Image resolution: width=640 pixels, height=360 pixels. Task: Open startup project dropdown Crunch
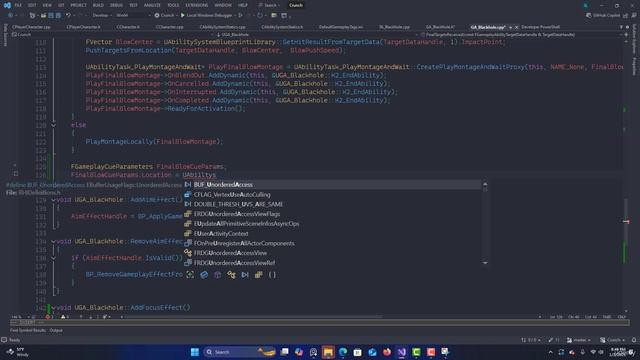167,16
